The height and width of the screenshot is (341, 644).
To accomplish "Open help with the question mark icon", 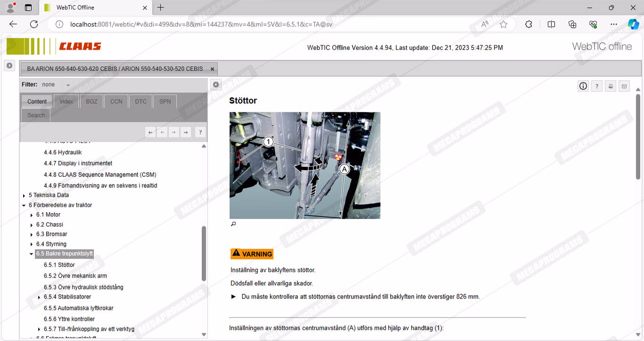I will pyautogui.click(x=597, y=86).
